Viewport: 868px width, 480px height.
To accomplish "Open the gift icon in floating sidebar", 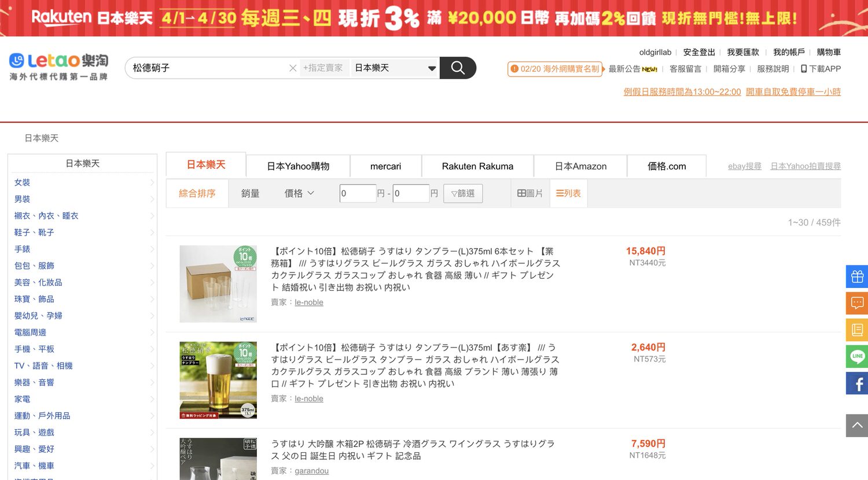I will point(857,276).
